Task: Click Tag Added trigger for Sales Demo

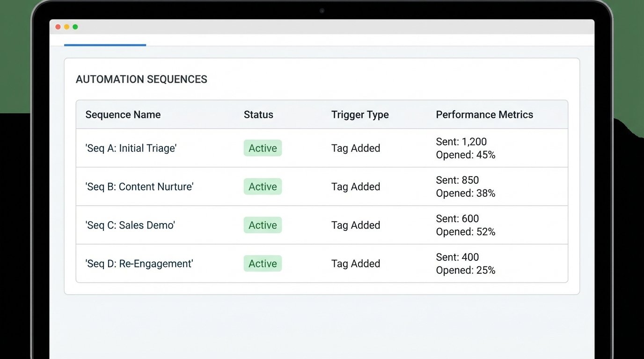Action: tap(356, 225)
